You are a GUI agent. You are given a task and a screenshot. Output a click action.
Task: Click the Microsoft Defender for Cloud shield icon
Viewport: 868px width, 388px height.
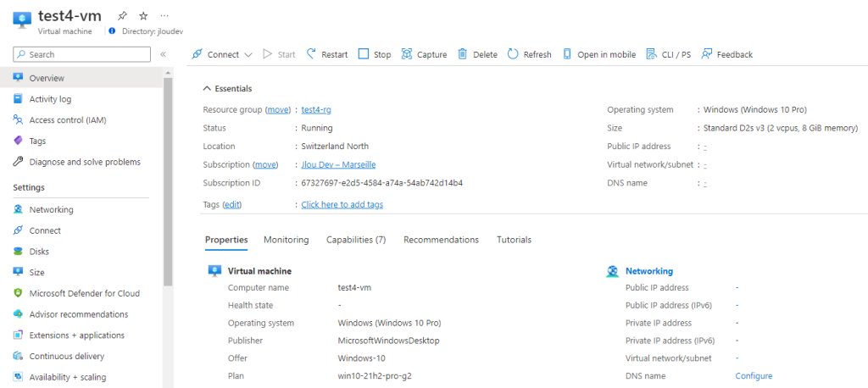pyautogui.click(x=19, y=293)
